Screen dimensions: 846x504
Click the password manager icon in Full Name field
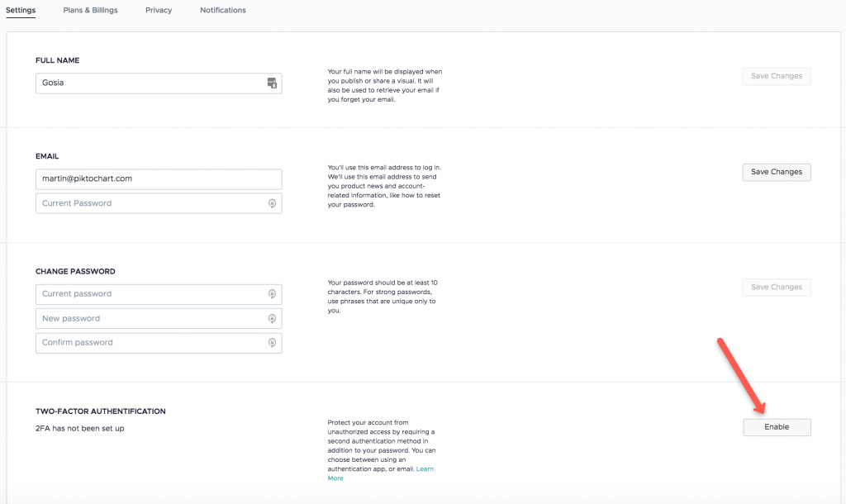[272, 83]
